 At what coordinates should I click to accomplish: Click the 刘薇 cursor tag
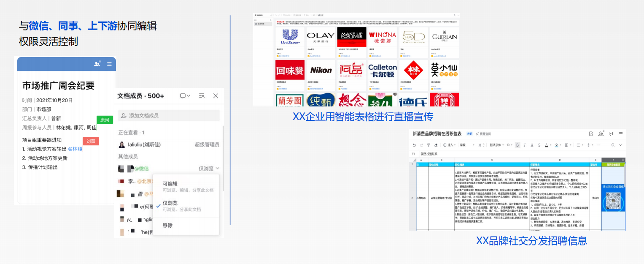point(91,141)
